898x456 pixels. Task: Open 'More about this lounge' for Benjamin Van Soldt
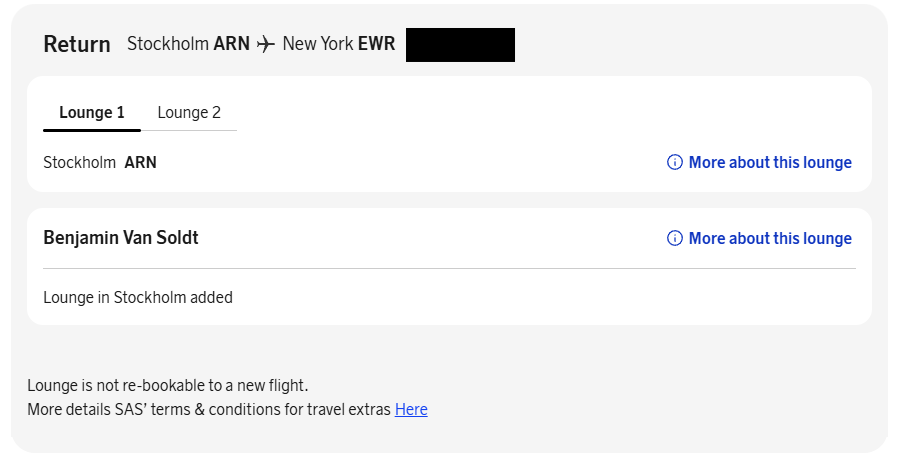[x=769, y=238]
